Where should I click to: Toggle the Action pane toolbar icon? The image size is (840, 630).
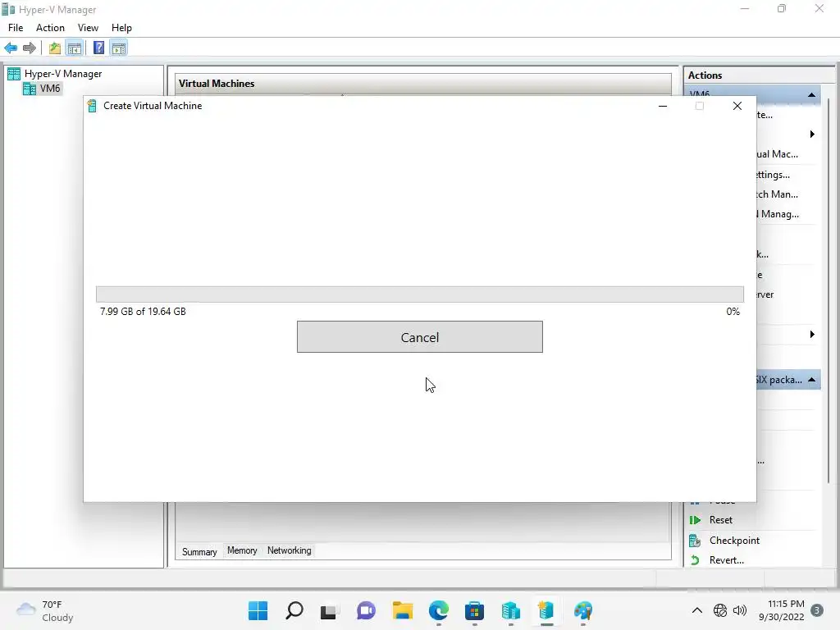(119, 48)
